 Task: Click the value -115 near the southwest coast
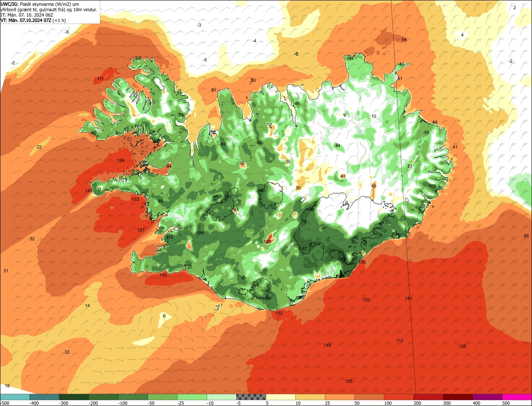tap(169, 237)
